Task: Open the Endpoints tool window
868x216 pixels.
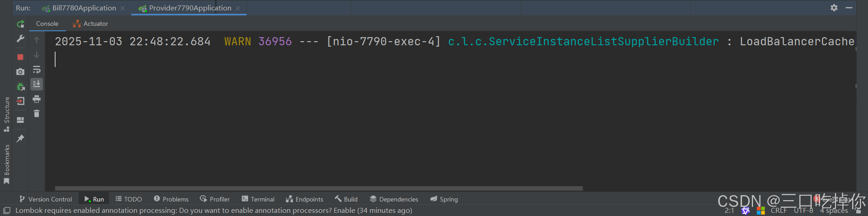Action: coord(304,199)
